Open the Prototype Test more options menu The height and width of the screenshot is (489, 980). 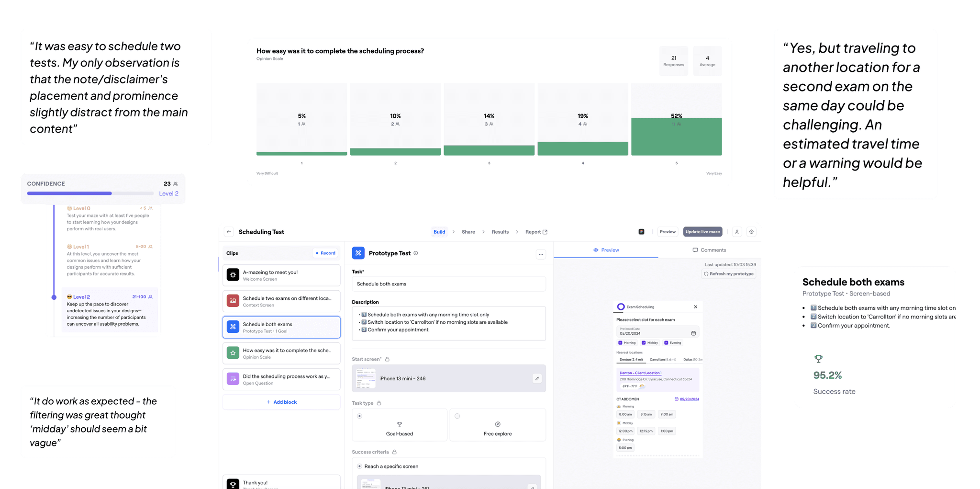tap(541, 254)
